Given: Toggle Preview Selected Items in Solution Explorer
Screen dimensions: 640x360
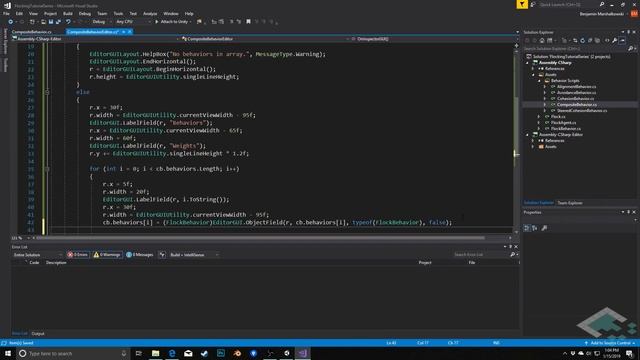Looking at the screenshot, I should coord(622,40).
